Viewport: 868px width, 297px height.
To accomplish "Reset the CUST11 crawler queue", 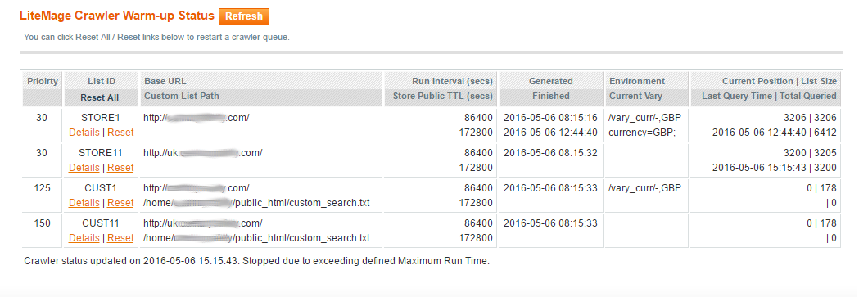I will click(x=120, y=238).
